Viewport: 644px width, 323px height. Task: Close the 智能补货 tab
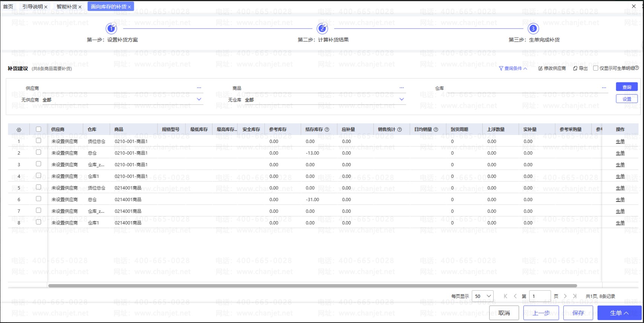(x=80, y=7)
